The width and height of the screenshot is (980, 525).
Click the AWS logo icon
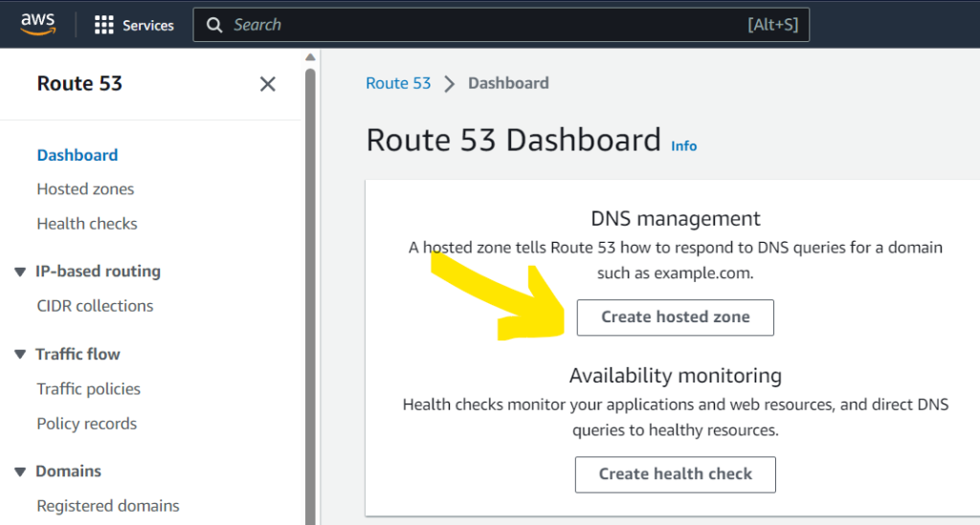(37, 24)
